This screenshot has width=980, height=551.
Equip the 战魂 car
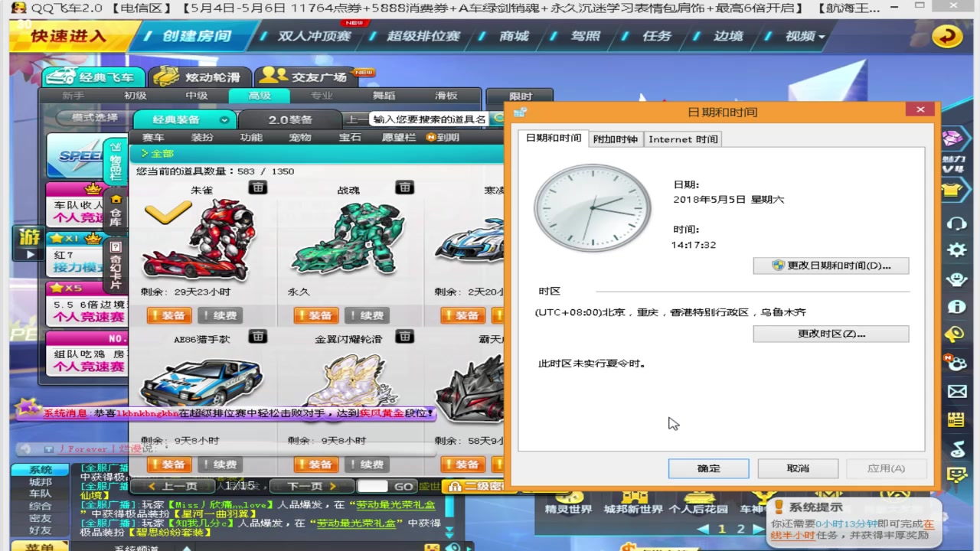point(316,315)
